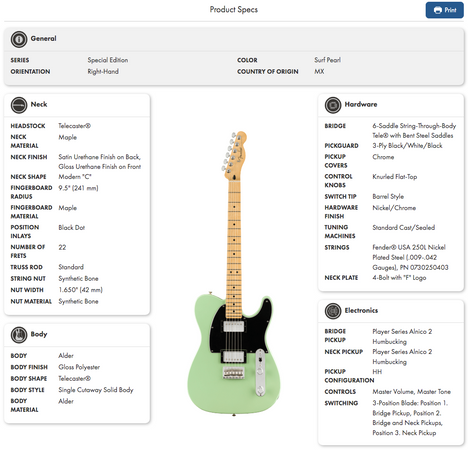Click the Print button
This screenshot has height=450, width=468.
pos(444,10)
